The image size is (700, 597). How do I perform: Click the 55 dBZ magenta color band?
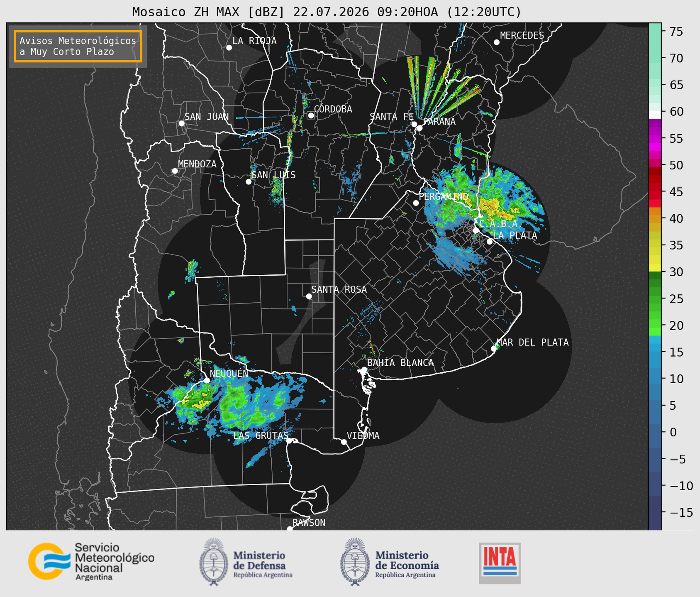click(655, 138)
